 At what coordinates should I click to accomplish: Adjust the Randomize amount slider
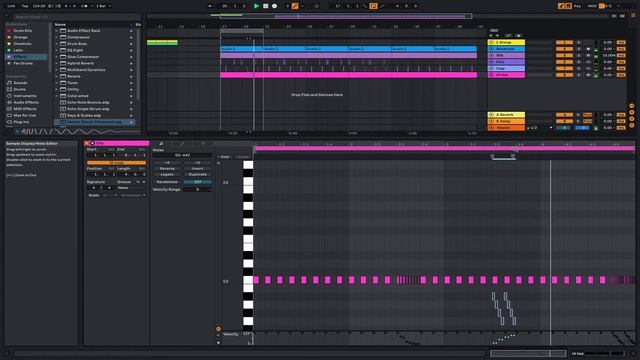pos(198,182)
